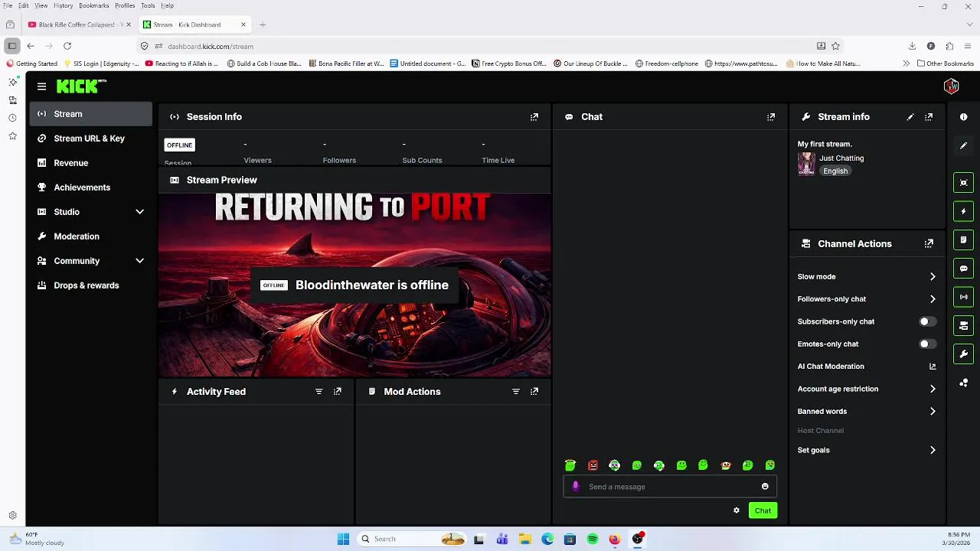Open Account age restriction chevron
This screenshot has height=551, width=980.
pos(933,389)
